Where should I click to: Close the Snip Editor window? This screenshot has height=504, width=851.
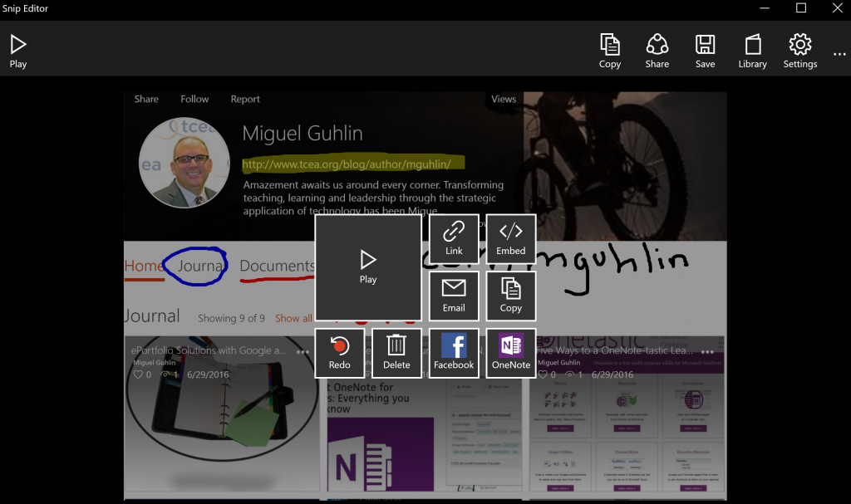click(838, 8)
